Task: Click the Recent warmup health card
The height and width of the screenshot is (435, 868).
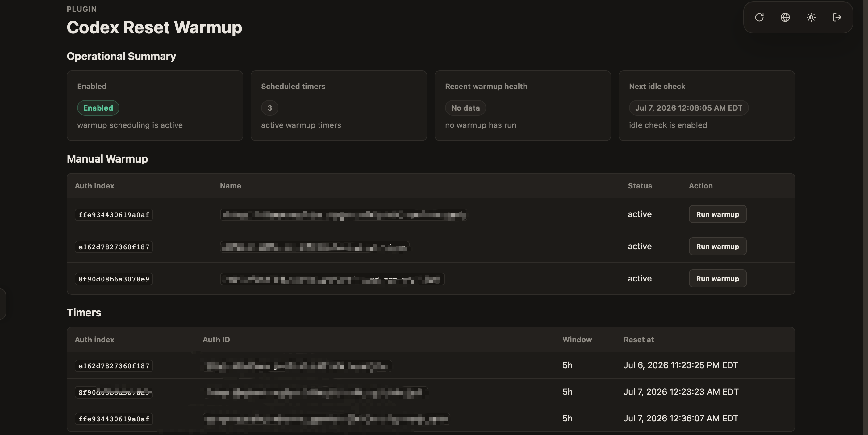Action: click(x=523, y=106)
